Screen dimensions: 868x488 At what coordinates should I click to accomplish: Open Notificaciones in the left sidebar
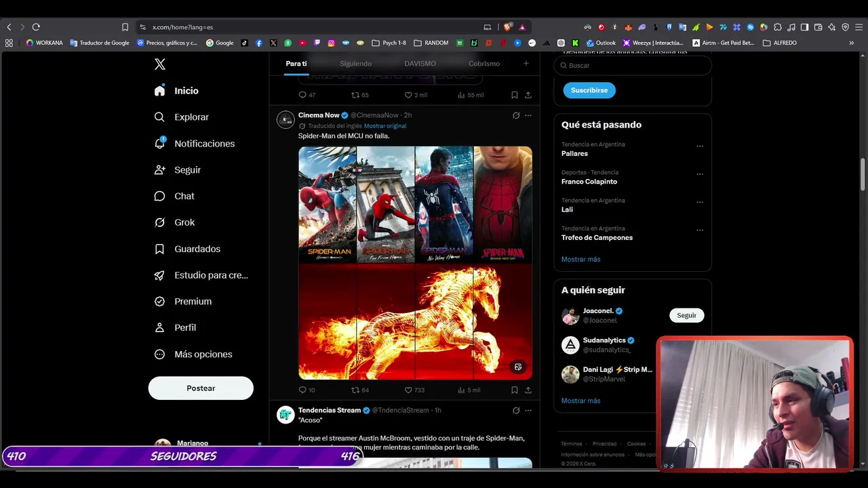point(194,144)
